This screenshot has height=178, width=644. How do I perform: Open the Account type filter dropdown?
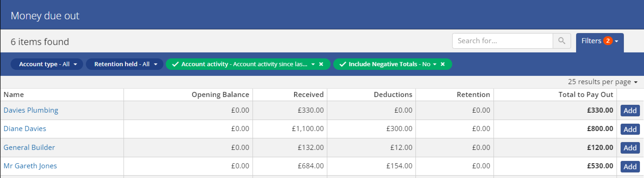pos(47,64)
